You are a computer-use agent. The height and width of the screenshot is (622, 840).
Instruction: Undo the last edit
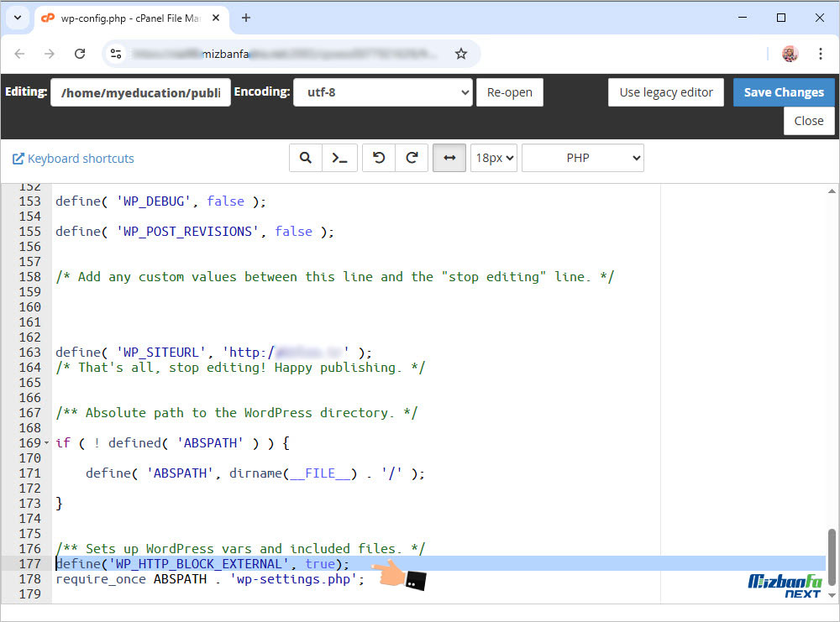379,158
